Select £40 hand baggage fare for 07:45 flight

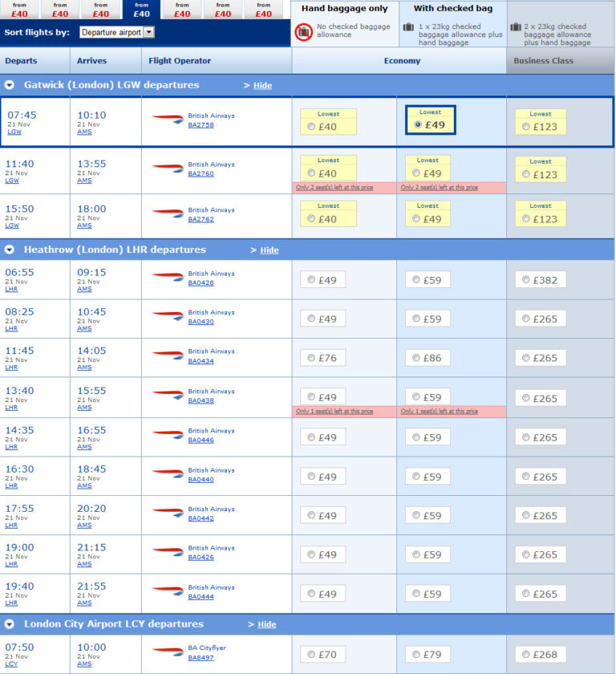(x=311, y=127)
